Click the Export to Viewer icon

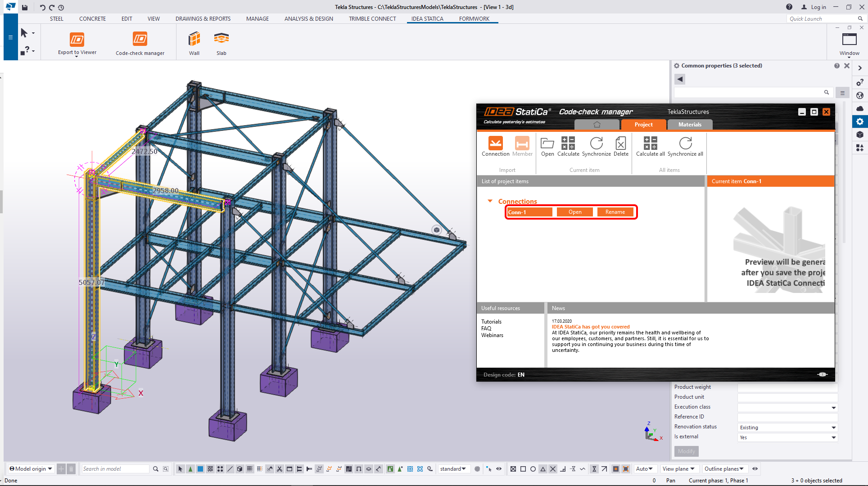click(x=77, y=40)
